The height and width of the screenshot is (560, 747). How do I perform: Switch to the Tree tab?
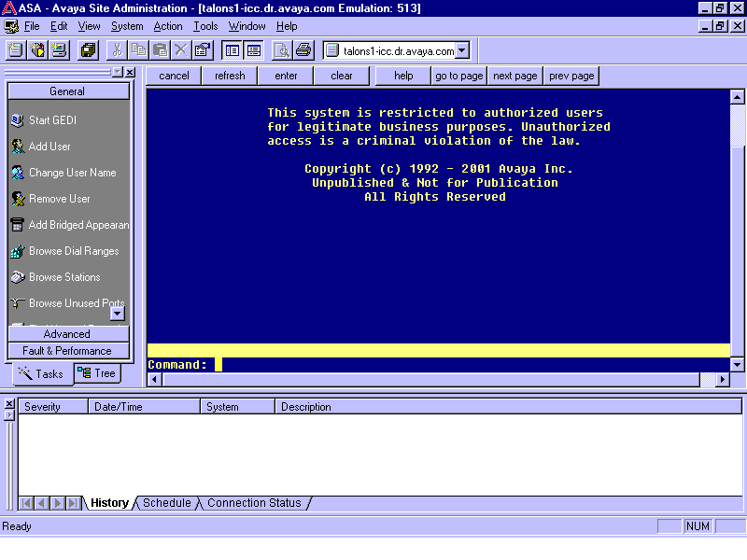(97, 373)
